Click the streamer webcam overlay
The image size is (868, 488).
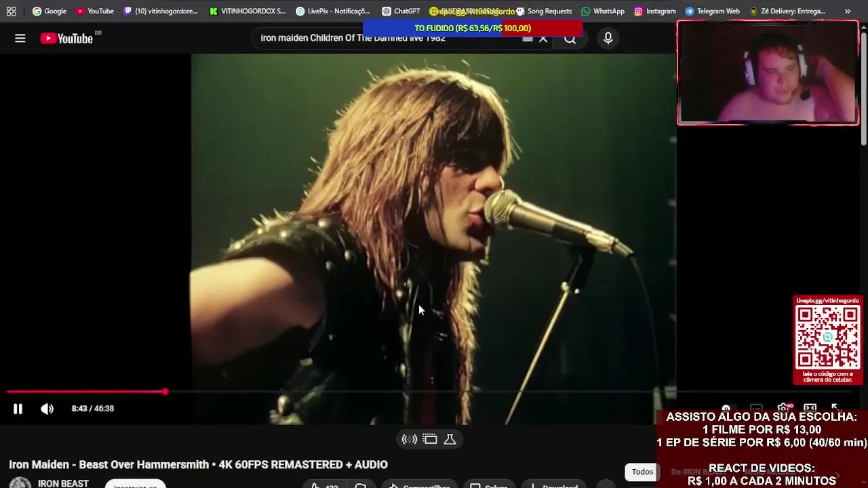click(768, 73)
